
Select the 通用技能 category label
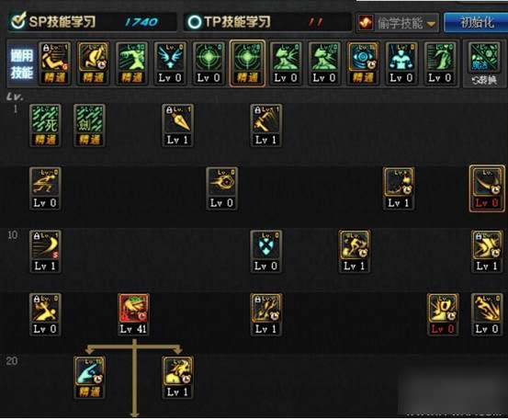[x=22, y=63]
